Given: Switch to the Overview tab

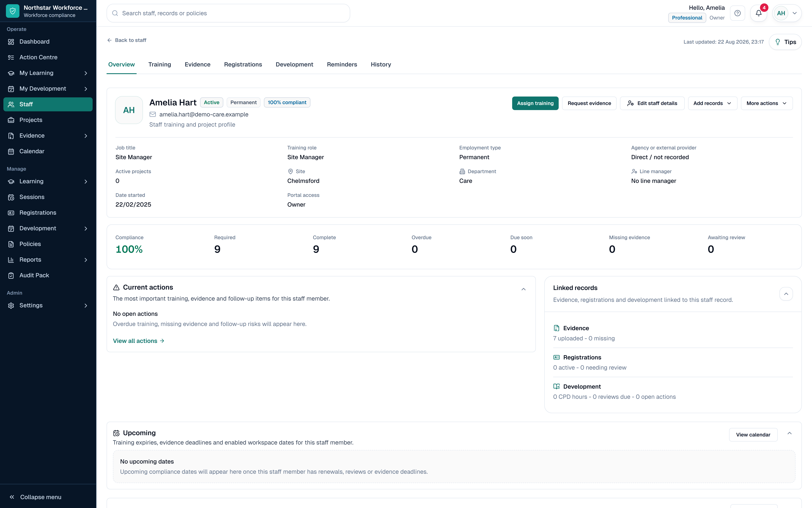Looking at the screenshot, I should (x=121, y=65).
